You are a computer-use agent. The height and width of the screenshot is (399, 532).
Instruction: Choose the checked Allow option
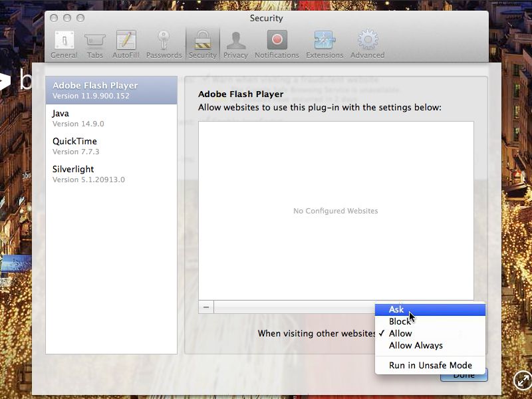pyautogui.click(x=430, y=333)
